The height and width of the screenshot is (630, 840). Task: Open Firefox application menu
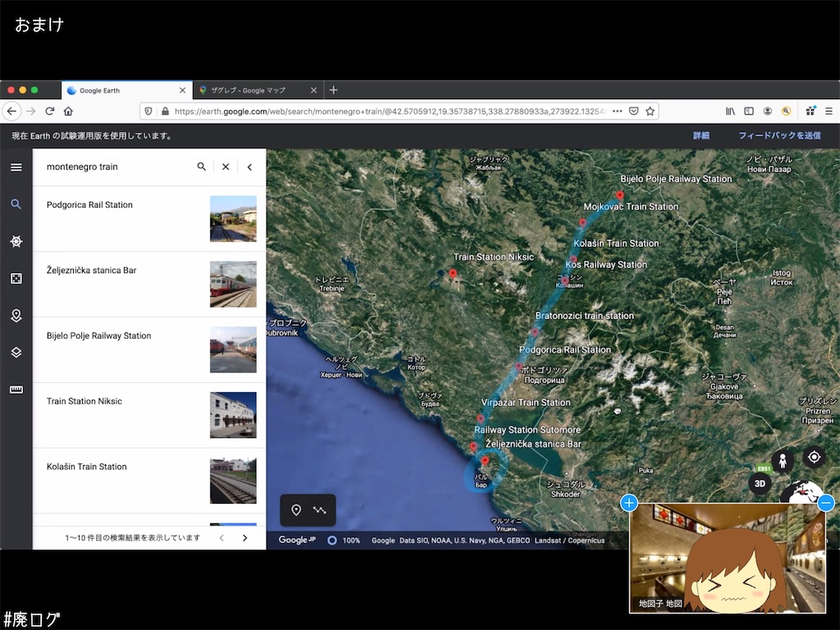tap(829, 112)
